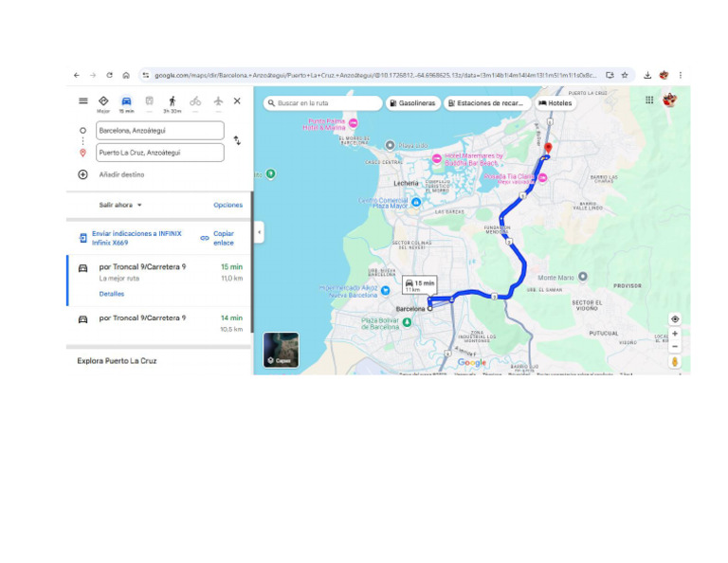Viewport: 728px width, 563px height.
Task: Filter by Estaciones de recarga chip
Action: pyautogui.click(x=487, y=103)
